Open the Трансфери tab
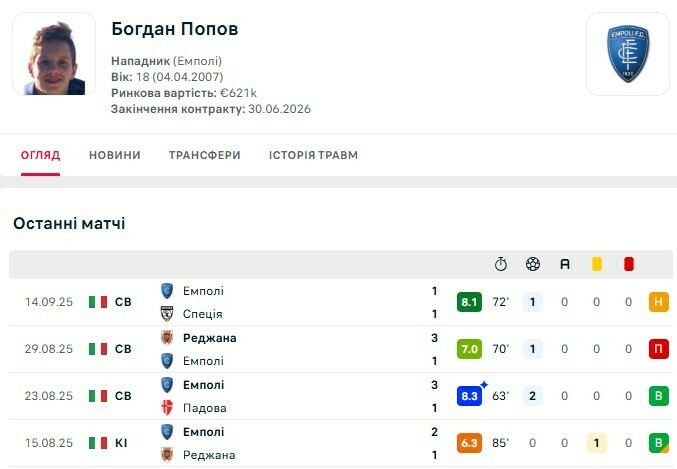 point(204,155)
